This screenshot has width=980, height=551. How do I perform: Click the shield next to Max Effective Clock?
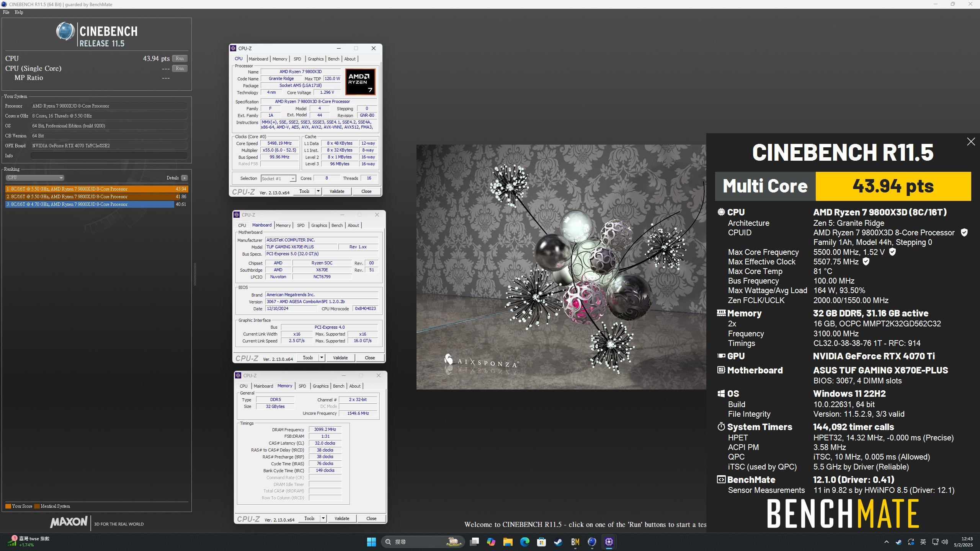[866, 262]
